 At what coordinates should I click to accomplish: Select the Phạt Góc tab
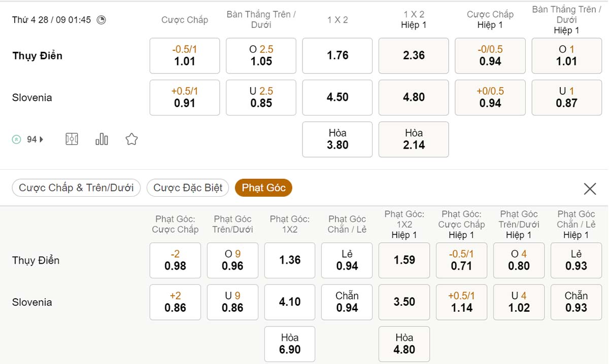[x=263, y=188]
